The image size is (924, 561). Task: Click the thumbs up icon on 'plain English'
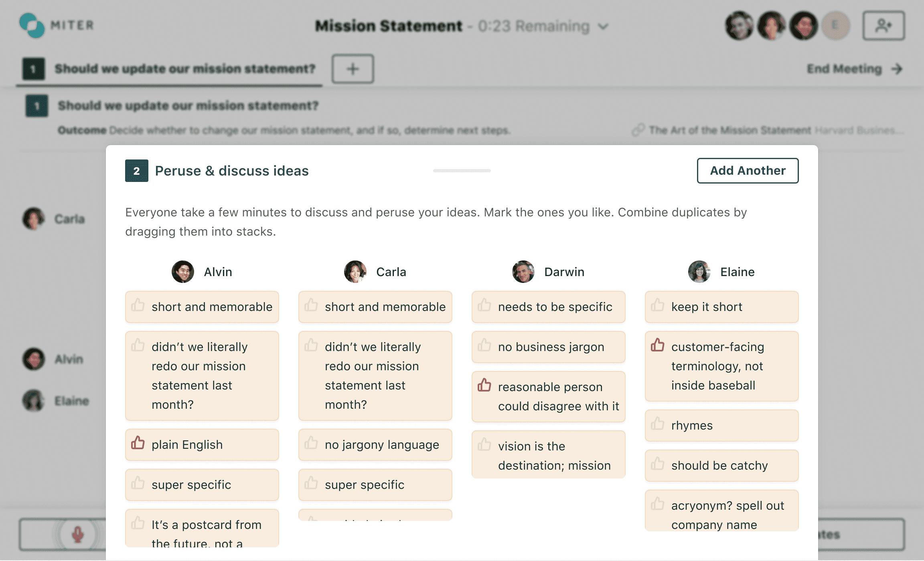(x=138, y=444)
